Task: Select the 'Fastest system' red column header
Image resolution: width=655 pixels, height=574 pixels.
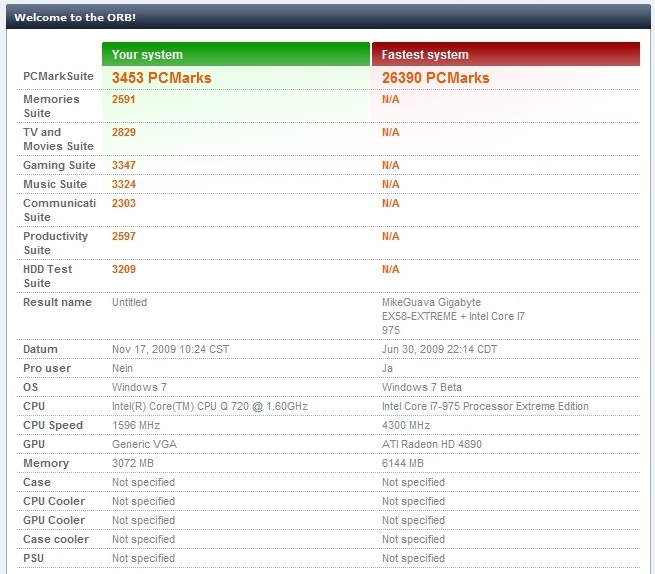Action: point(505,54)
